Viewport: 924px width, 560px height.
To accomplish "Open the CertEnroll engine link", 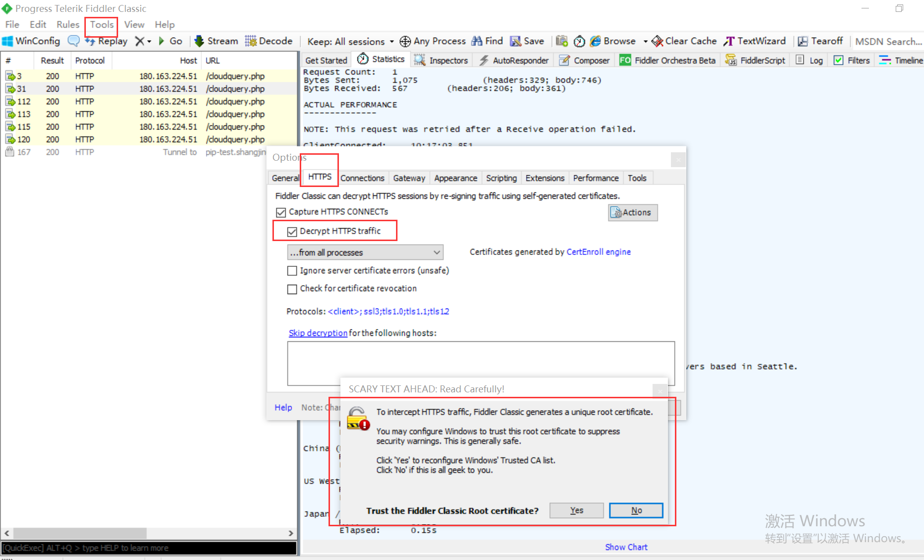I will (598, 252).
